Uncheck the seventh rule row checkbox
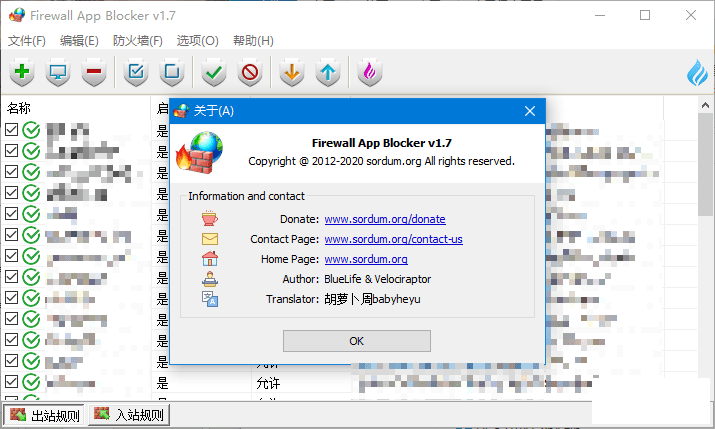 12,255
